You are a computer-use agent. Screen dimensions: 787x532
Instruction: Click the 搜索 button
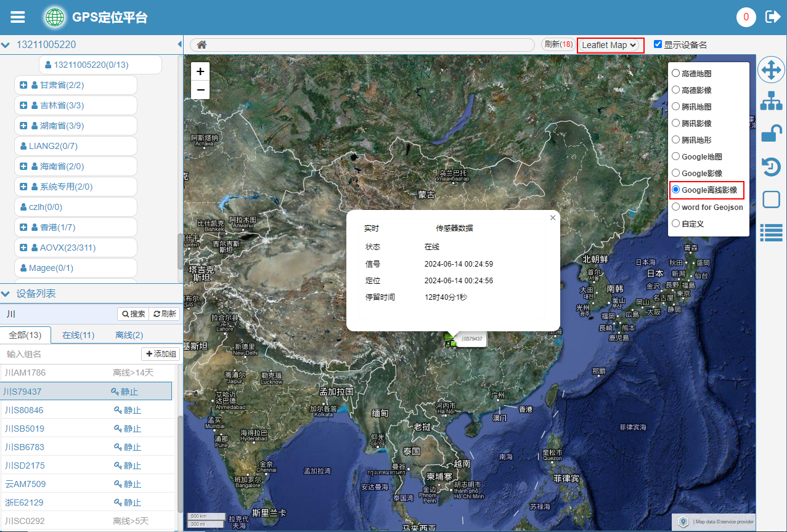point(134,314)
